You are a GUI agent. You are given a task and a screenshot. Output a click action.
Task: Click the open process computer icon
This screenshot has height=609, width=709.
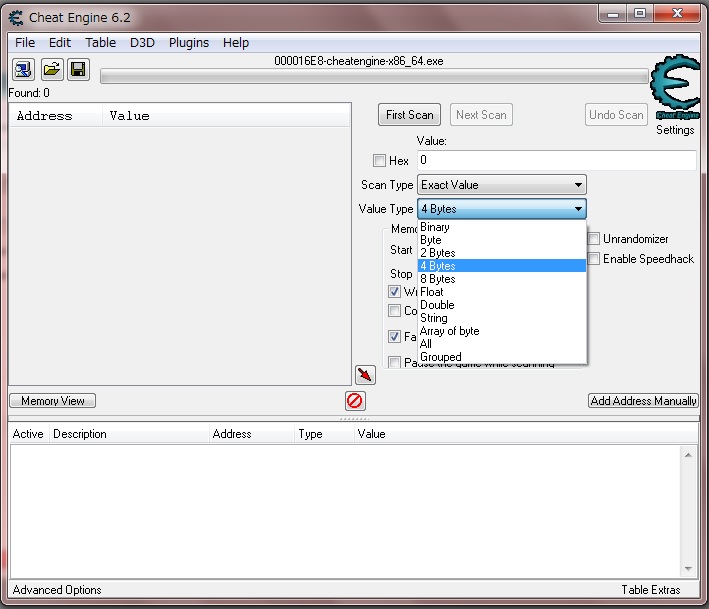(x=23, y=70)
